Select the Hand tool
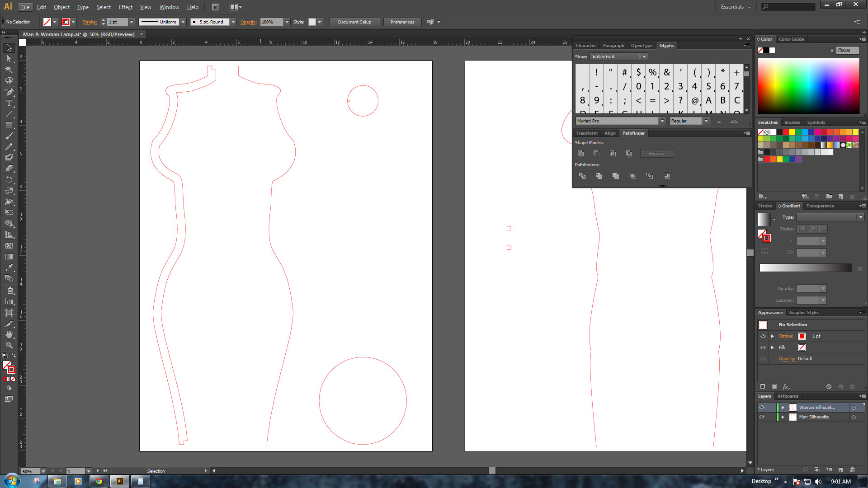 9,334
